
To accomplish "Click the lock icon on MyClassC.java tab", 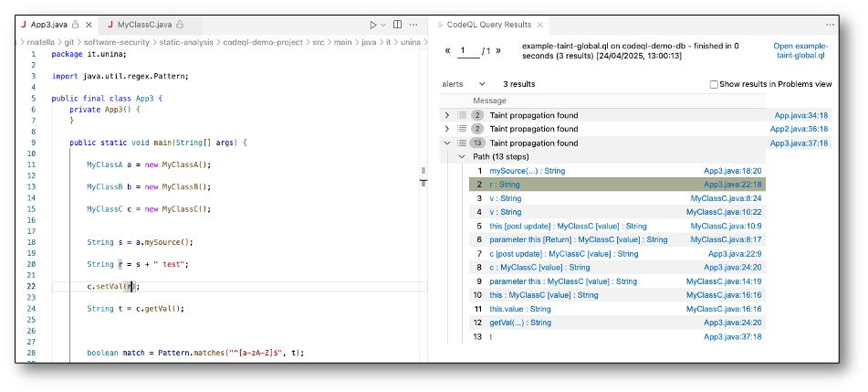I will [180, 25].
